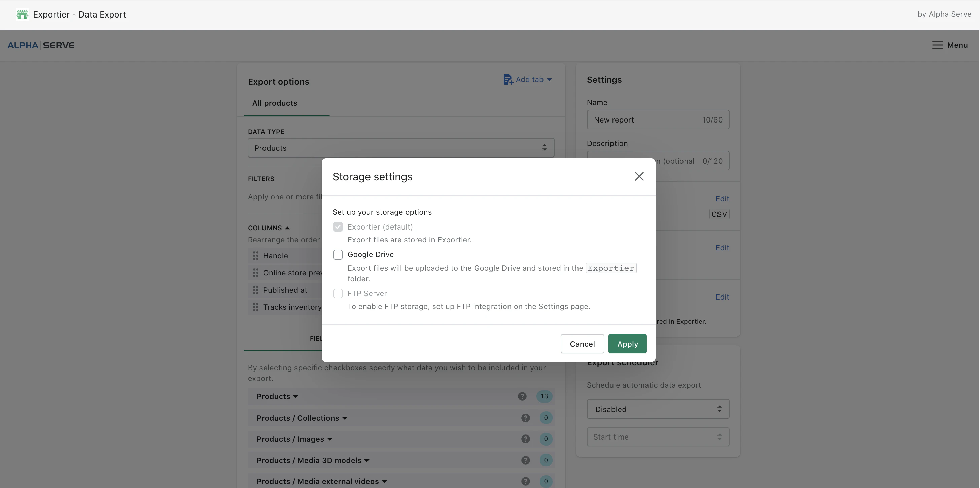The width and height of the screenshot is (980, 488).
Task: Open the help icon next to Products row
Action: pyautogui.click(x=522, y=396)
